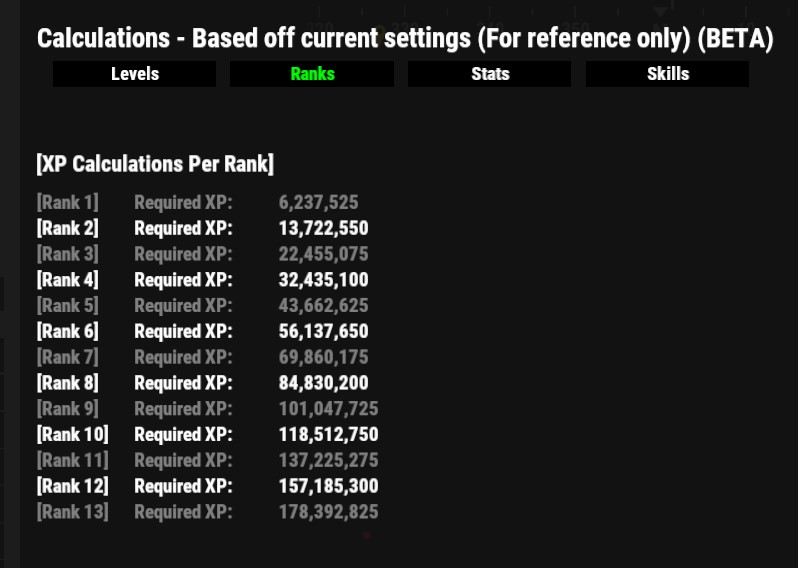
Task: Open the Skills tab
Action: point(667,74)
